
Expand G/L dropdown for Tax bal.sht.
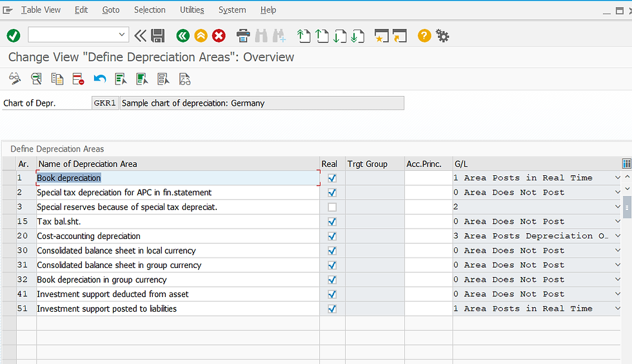pyautogui.click(x=617, y=221)
